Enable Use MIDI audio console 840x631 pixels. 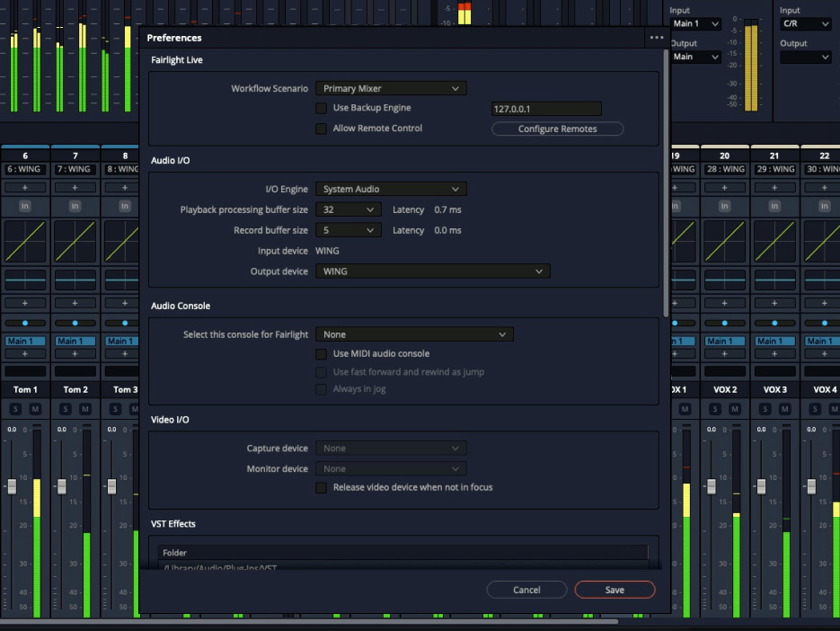pyautogui.click(x=321, y=353)
